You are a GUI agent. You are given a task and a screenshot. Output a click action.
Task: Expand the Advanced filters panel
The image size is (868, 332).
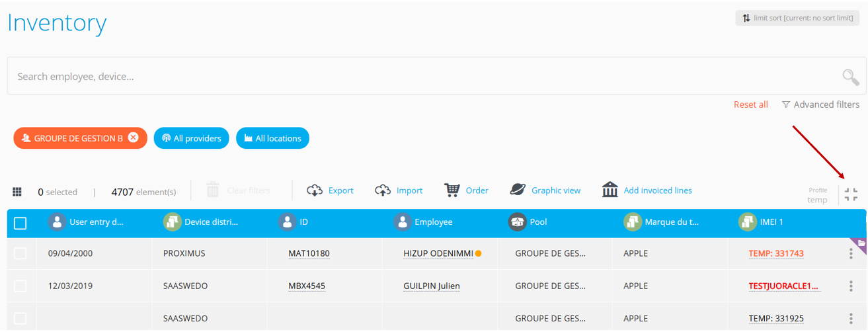tap(820, 104)
